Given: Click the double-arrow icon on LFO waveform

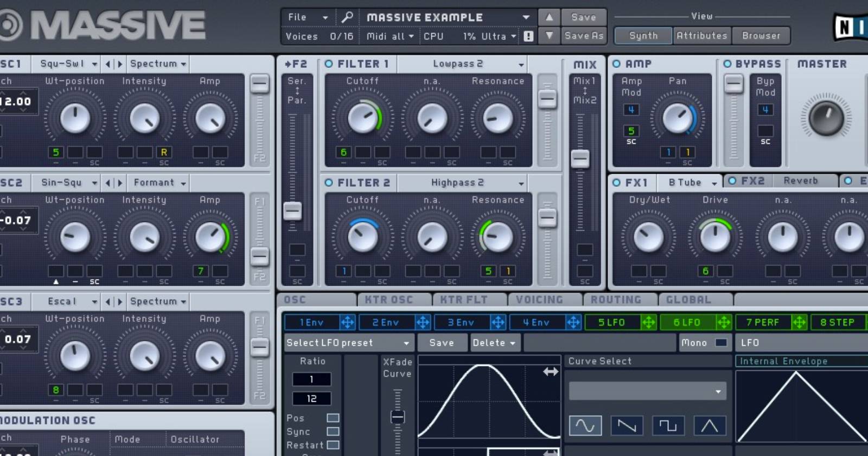Looking at the screenshot, I should [x=551, y=372].
